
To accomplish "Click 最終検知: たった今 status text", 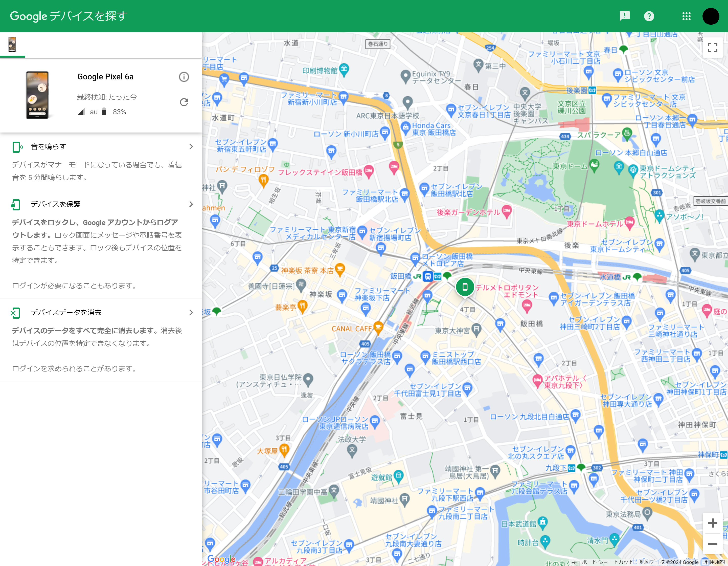I will pos(107,97).
